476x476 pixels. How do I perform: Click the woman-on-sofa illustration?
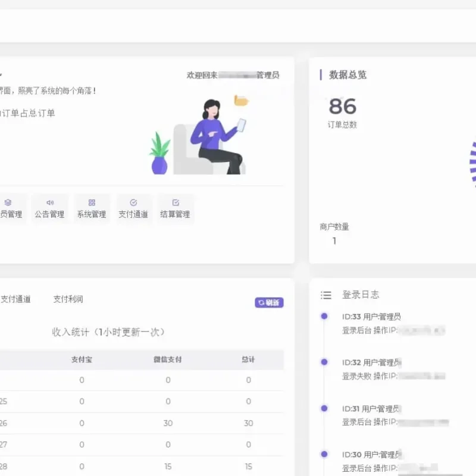click(199, 135)
